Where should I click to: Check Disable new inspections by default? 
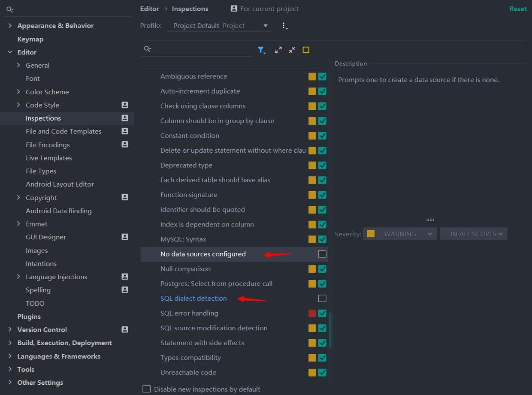(147, 389)
